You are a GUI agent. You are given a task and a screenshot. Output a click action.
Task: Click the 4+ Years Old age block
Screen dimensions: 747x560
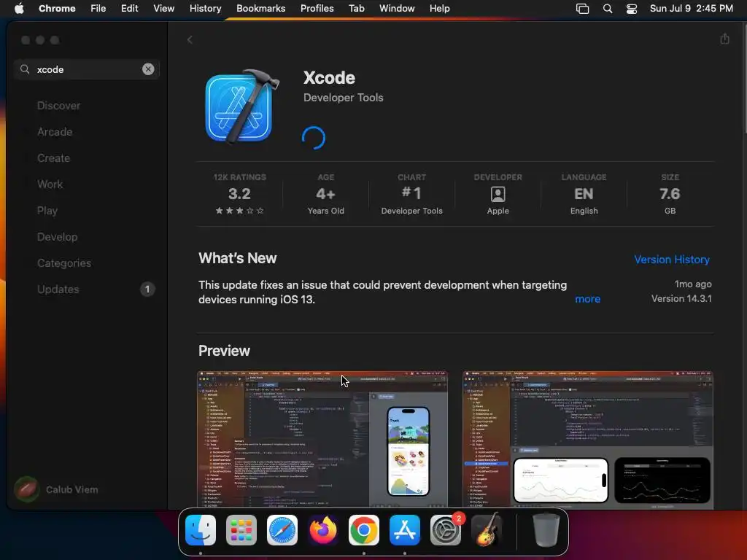point(326,194)
